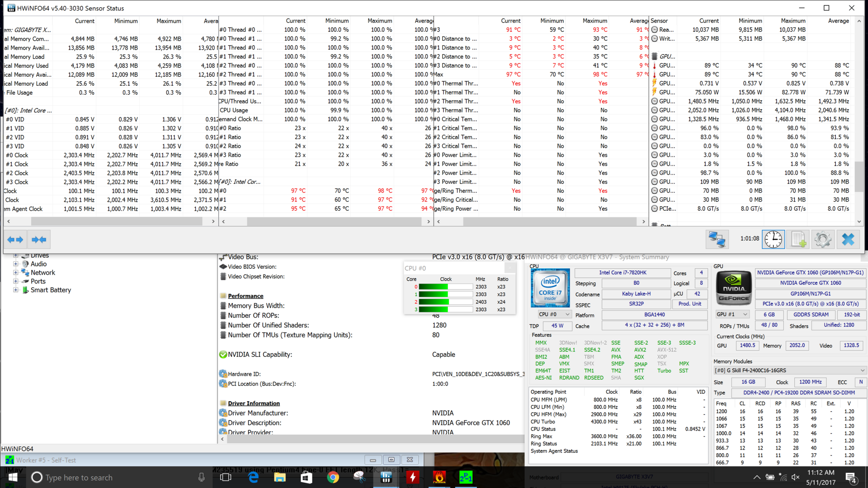The height and width of the screenshot is (488, 868).
Task: Start logging with the document-plus icon
Action: [x=798, y=239]
